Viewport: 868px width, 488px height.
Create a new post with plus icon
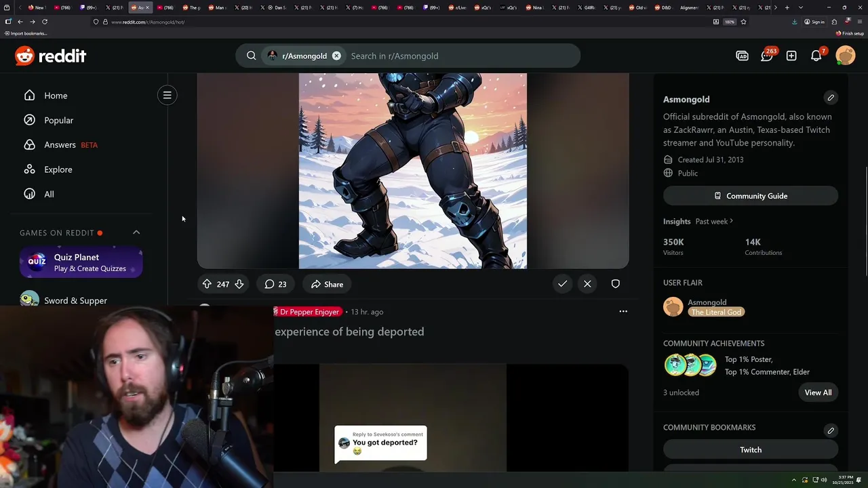(x=791, y=56)
